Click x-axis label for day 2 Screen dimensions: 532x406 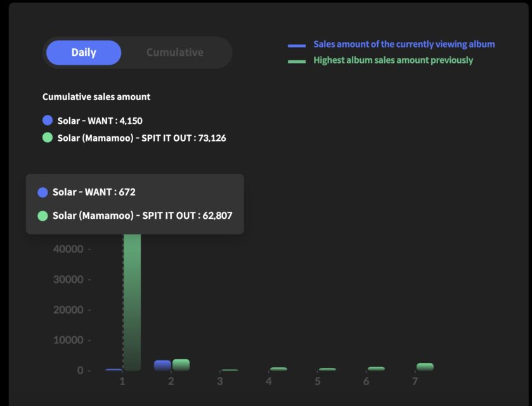(x=171, y=381)
